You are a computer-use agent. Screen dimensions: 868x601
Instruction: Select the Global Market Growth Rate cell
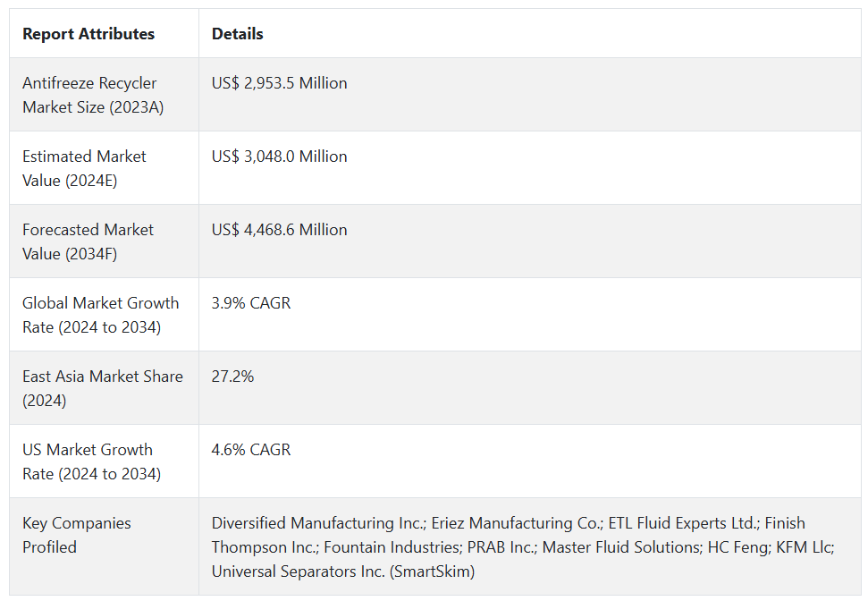pyautogui.click(x=100, y=315)
